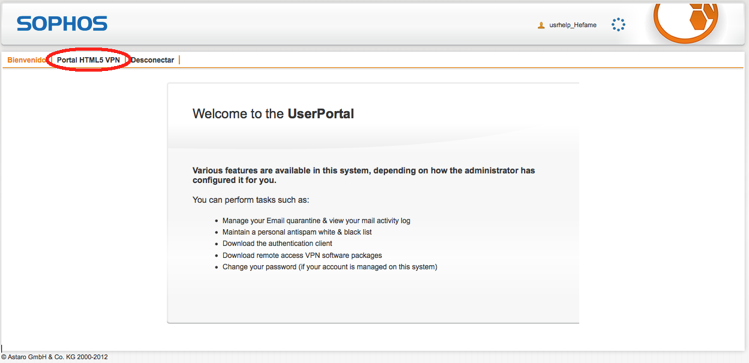The height and width of the screenshot is (363, 749).
Task: Click the word UserPortal in the heading
Action: [321, 114]
